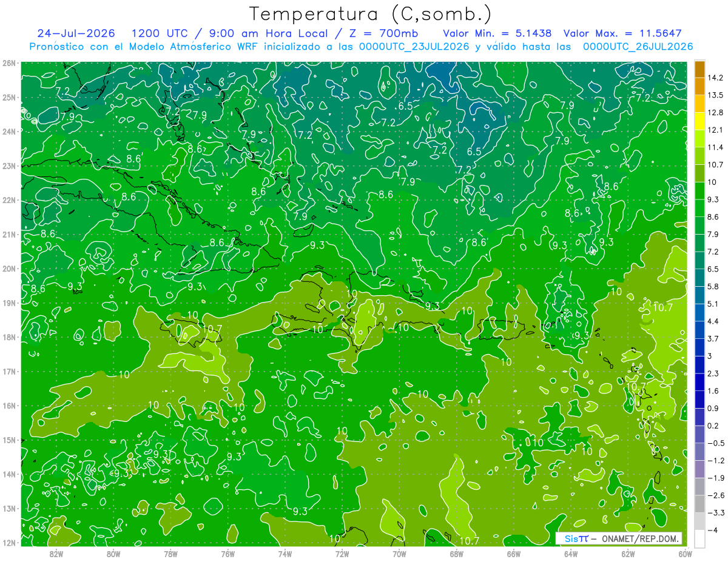Click the 17N latitude axis label
This screenshot has height=562, width=728.
tap(8, 371)
